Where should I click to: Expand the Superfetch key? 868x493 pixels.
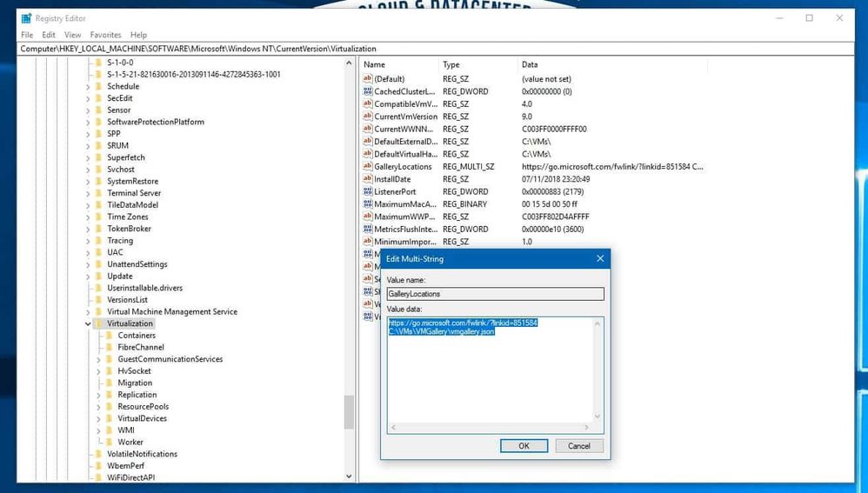tap(88, 157)
